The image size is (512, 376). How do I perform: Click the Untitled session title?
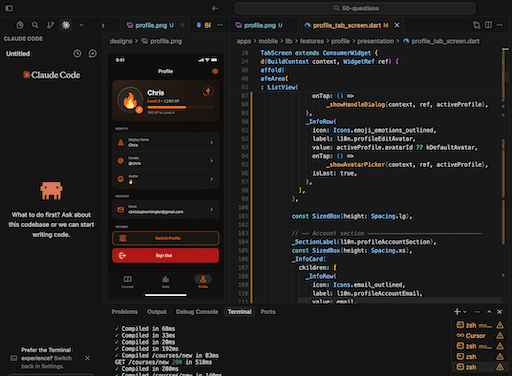18,54
